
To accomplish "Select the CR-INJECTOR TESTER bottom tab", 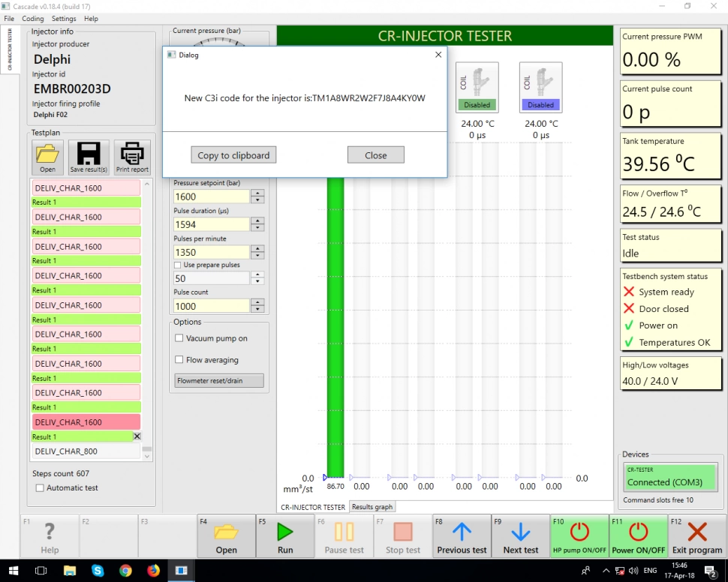I will (312, 507).
